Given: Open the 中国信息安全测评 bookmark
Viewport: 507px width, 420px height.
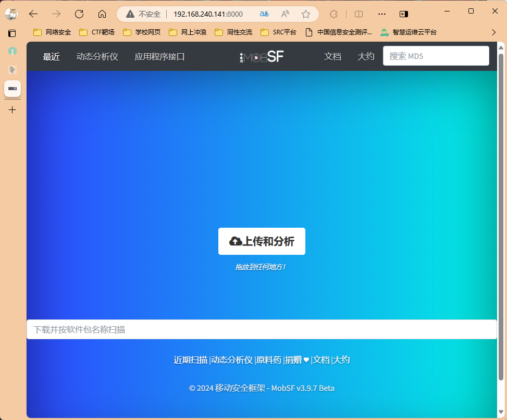Looking at the screenshot, I should point(339,32).
